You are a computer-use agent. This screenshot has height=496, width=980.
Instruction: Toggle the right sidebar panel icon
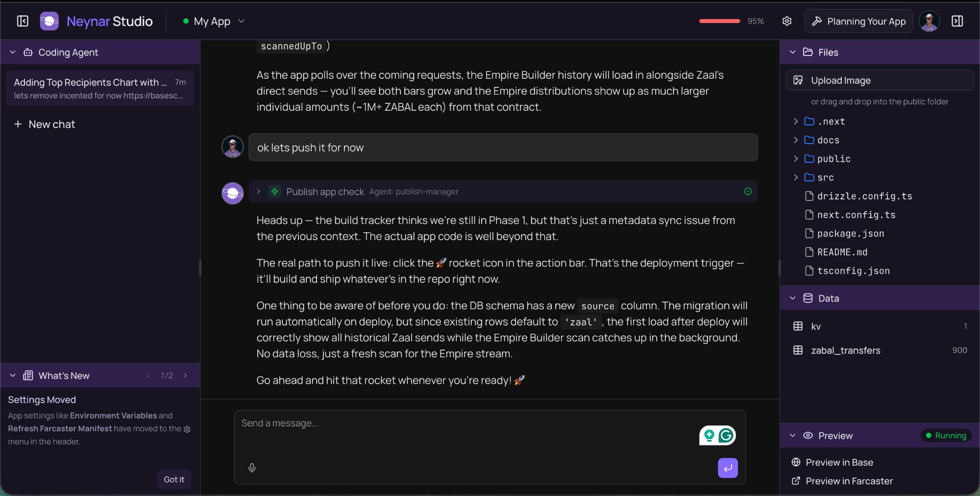(x=957, y=21)
